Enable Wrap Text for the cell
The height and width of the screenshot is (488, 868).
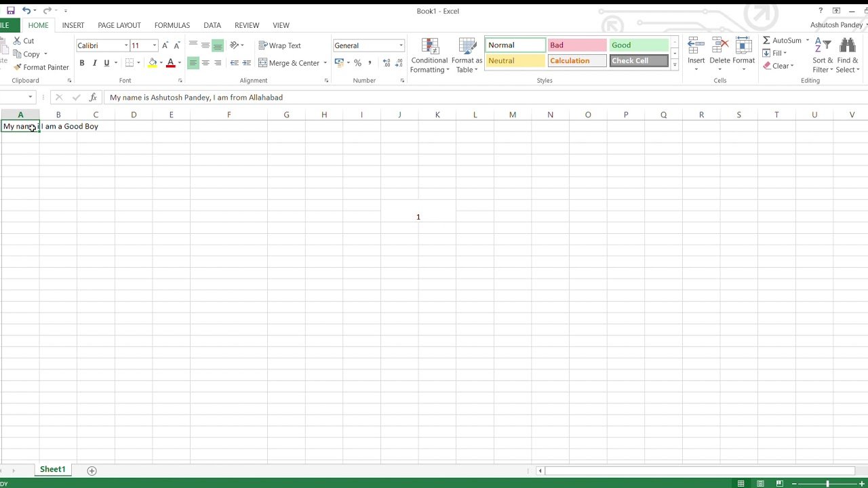pos(279,45)
